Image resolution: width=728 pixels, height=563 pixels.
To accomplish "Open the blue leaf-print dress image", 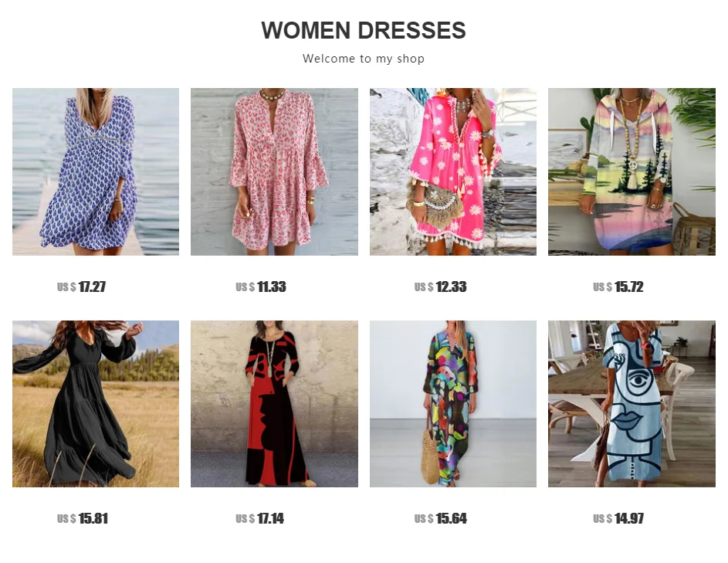I will (96, 171).
